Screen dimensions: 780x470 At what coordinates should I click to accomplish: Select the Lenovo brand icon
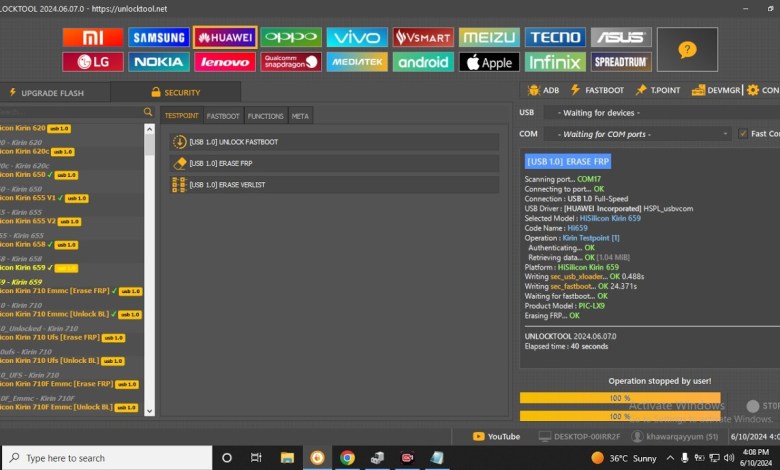click(225, 62)
